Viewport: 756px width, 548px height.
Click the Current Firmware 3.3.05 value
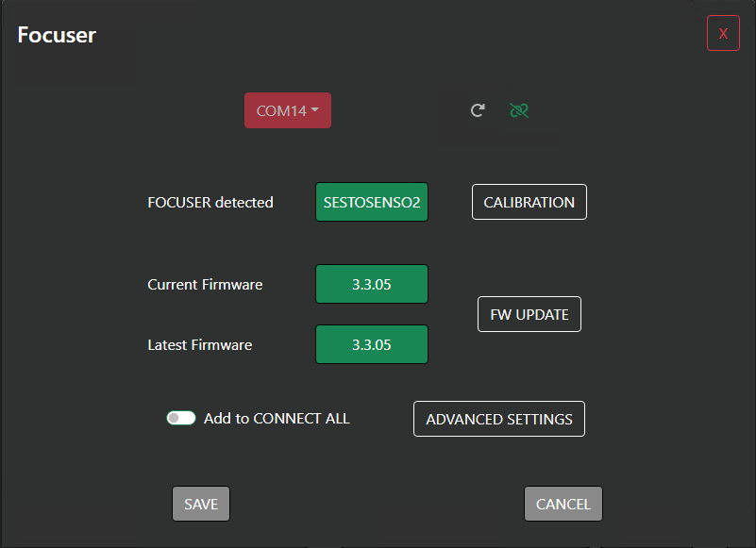372,284
